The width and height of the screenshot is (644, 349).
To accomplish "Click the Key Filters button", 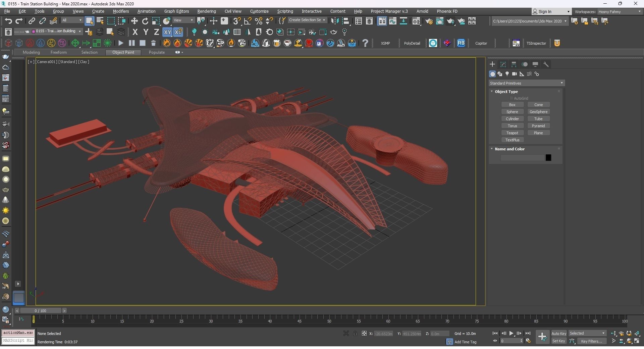I will click(591, 341).
